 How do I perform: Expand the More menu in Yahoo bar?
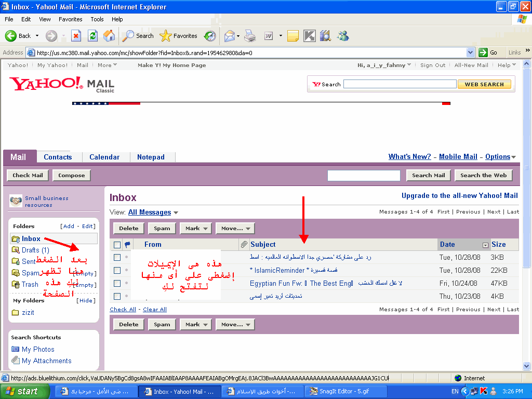coord(108,65)
